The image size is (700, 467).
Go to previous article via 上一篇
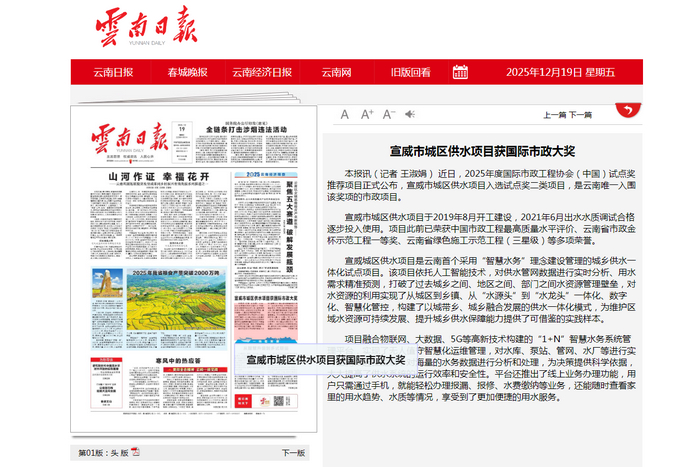(x=554, y=115)
